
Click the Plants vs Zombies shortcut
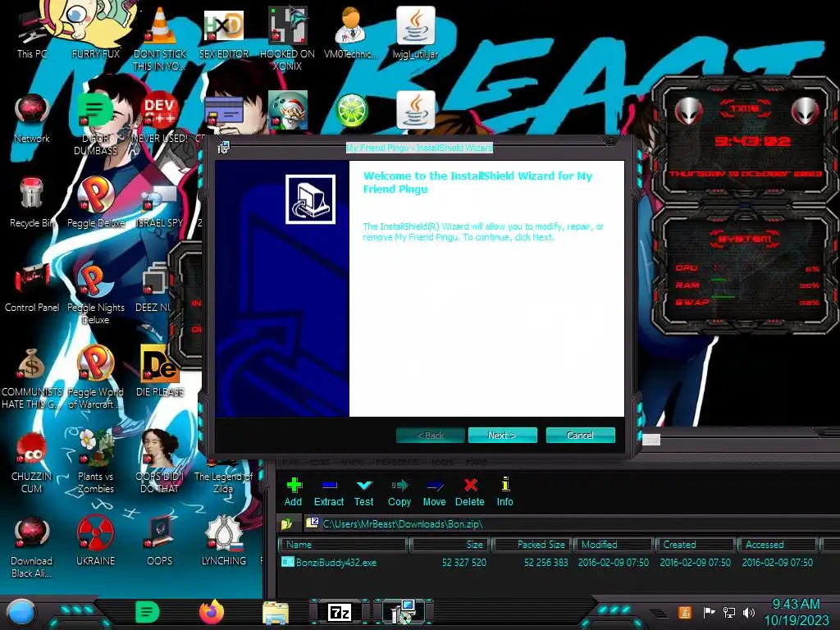click(95, 462)
